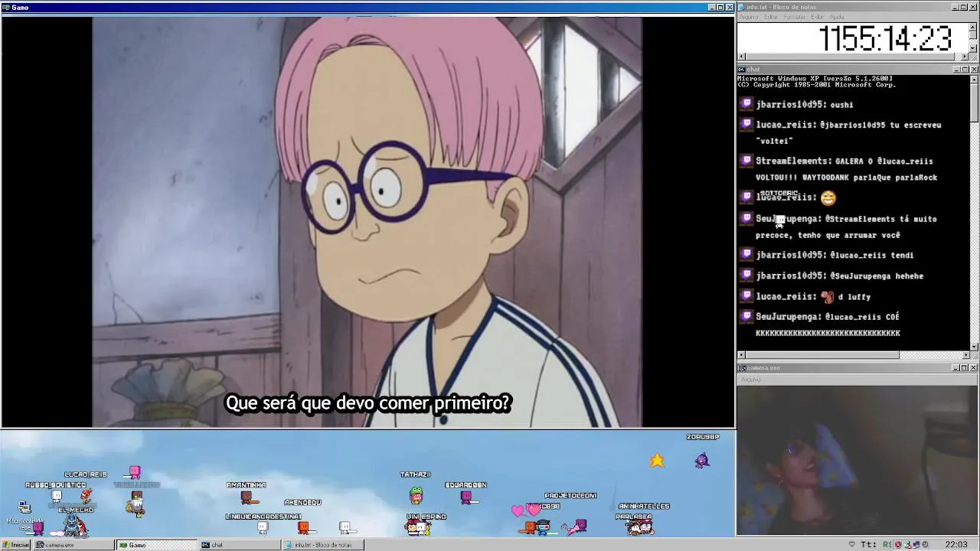Switch to the chat taskbar button
The height and width of the screenshot is (551, 980).
click(240, 545)
